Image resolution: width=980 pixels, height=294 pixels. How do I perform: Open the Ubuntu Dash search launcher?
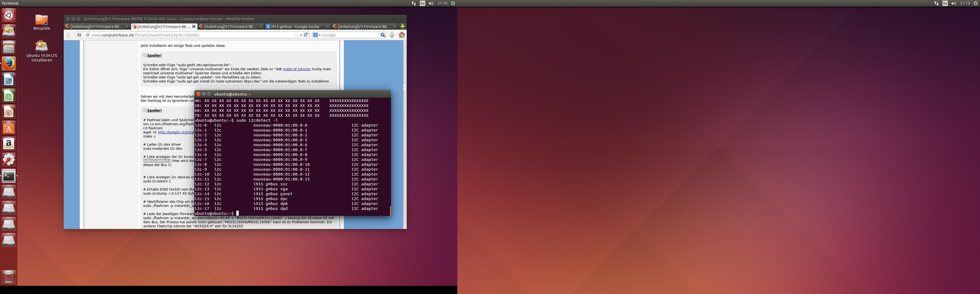tap(9, 15)
